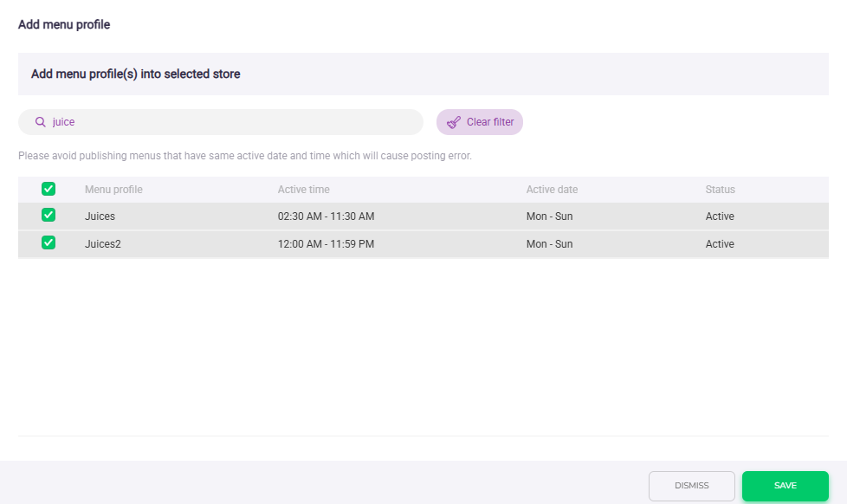This screenshot has width=847, height=504.
Task: Uncheck the Juices menu profile checkbox
Action: click(x=48, y=216)
